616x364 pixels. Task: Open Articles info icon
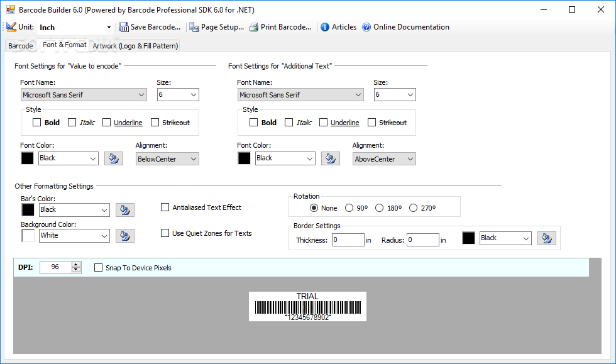coord(325,27)
